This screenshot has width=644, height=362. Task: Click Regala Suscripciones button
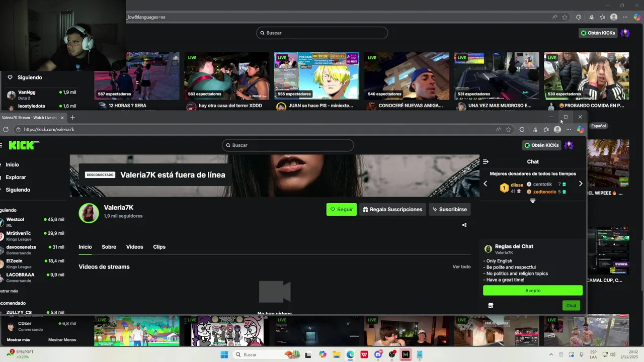[x=392, y=210]
